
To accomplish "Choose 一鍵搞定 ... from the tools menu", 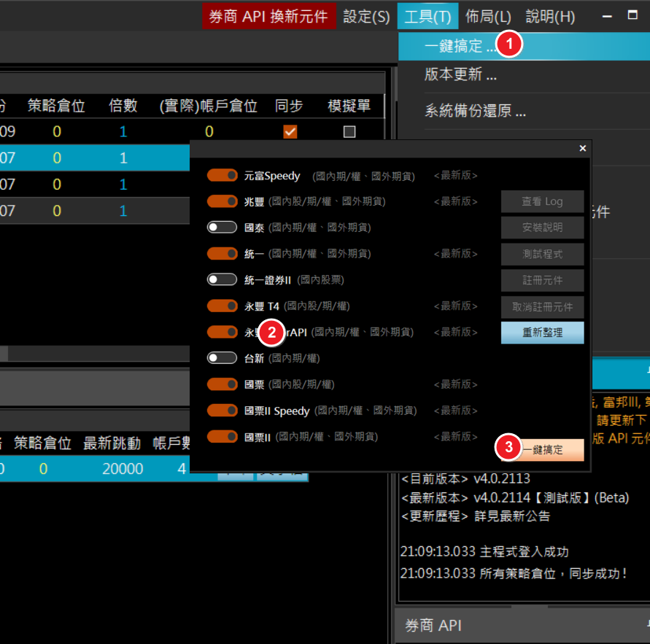I will 524,46.
